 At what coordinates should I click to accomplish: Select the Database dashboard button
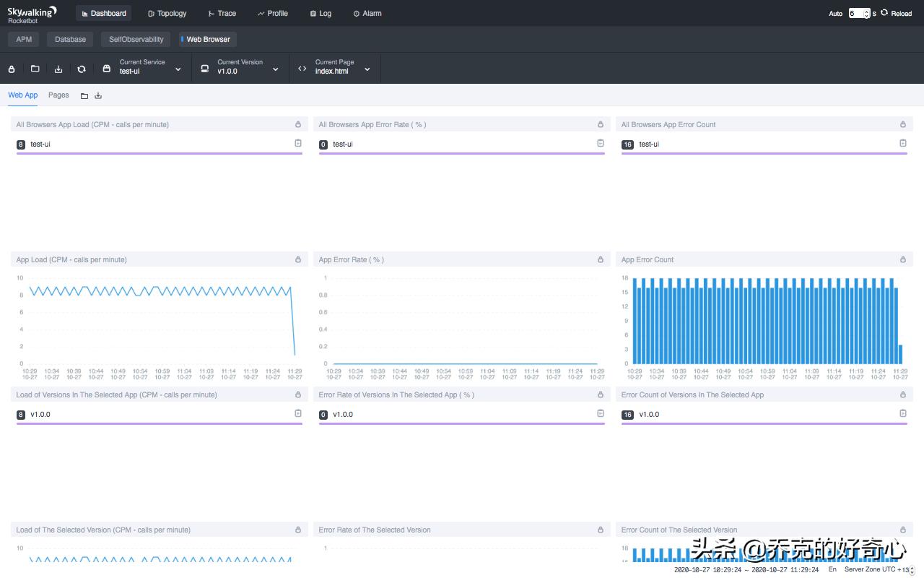70,40
